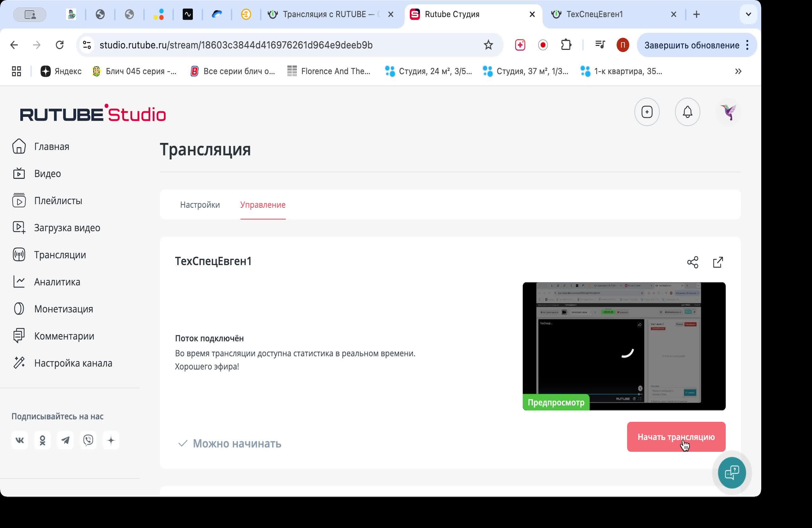The height and width of the screenshot is (528, 812).
Task: Open Chrome three-dot menu
Action: [x=747, y=45]
